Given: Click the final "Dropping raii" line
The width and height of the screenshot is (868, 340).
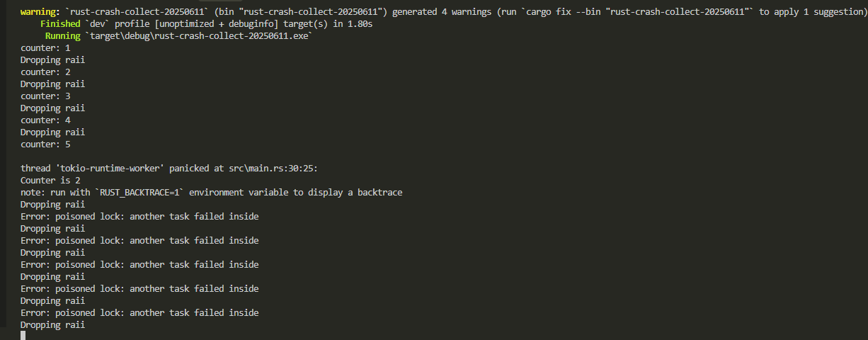Looking at the screenshot, I should [52, 325].
